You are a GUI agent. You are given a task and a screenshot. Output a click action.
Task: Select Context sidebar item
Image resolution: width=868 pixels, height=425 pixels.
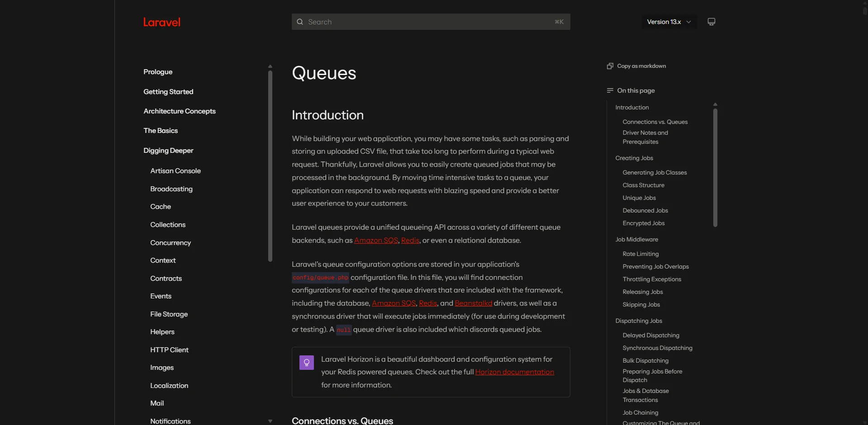163,260
